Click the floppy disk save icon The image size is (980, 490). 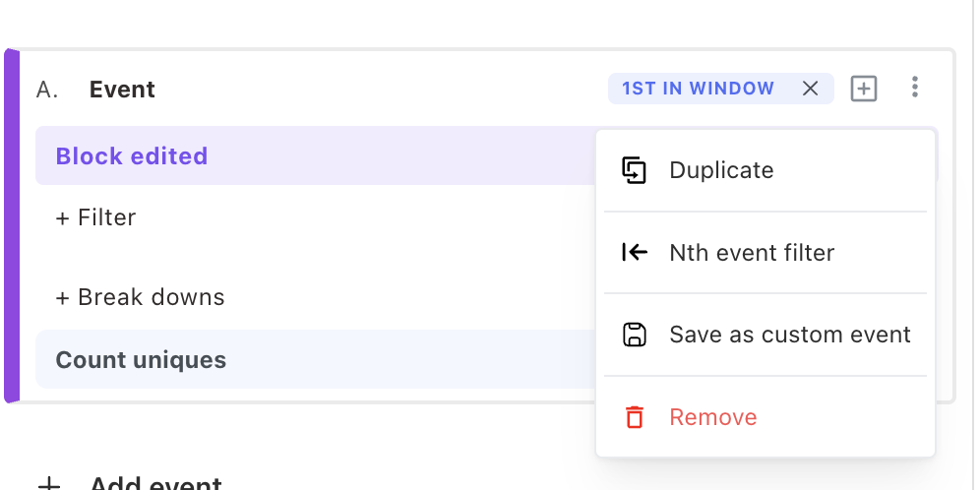(x=635, y=335)
